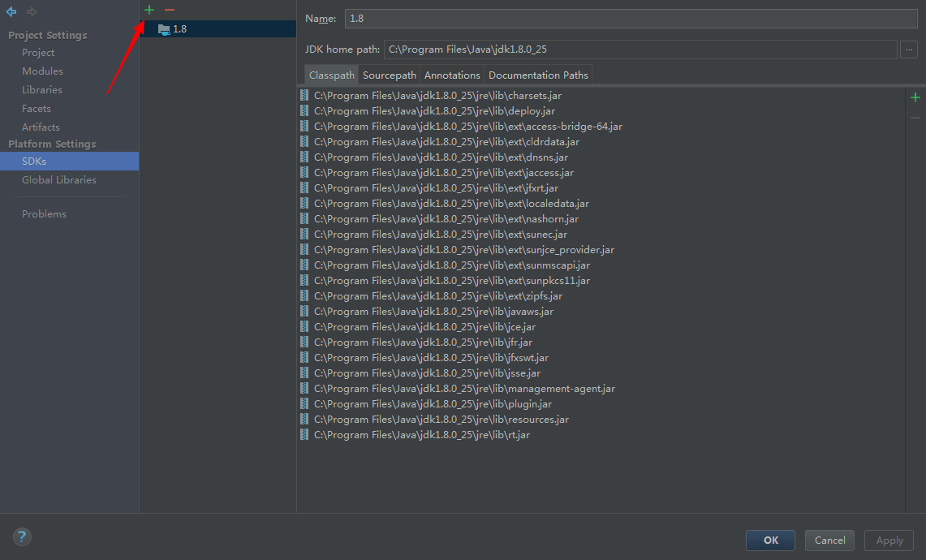
Task: Show the Documentation Paths tab
Action: [538, 75]
